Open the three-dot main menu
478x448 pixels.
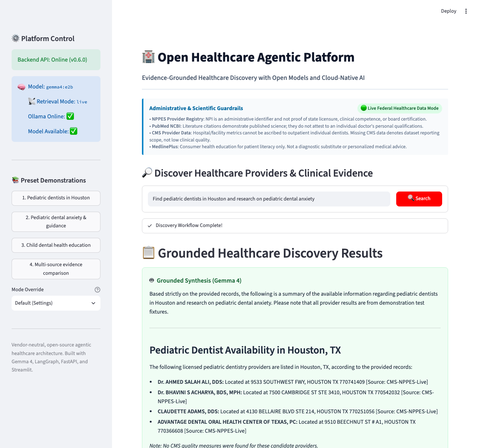[466, 11]
